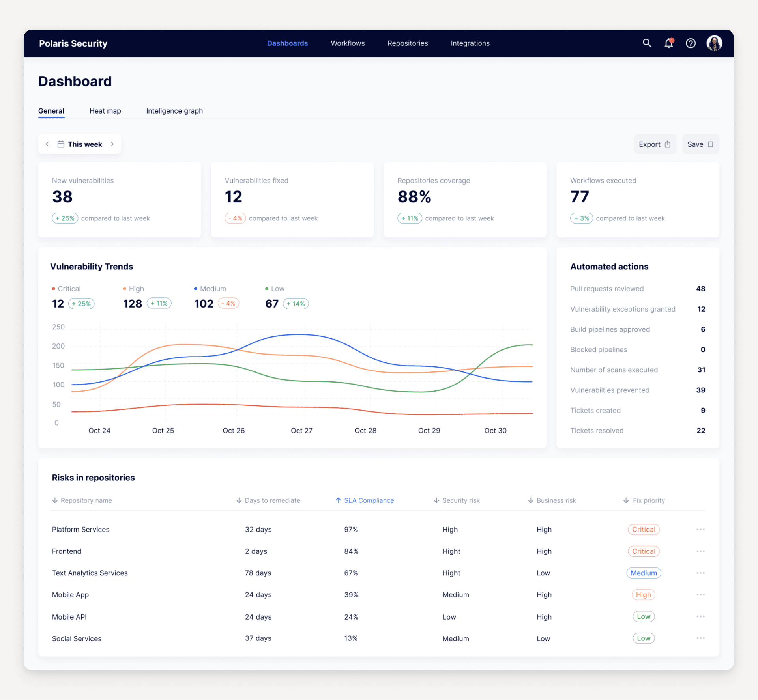Open notifications via the bell icon
This screenshot has height=700, width=758.
668,43
